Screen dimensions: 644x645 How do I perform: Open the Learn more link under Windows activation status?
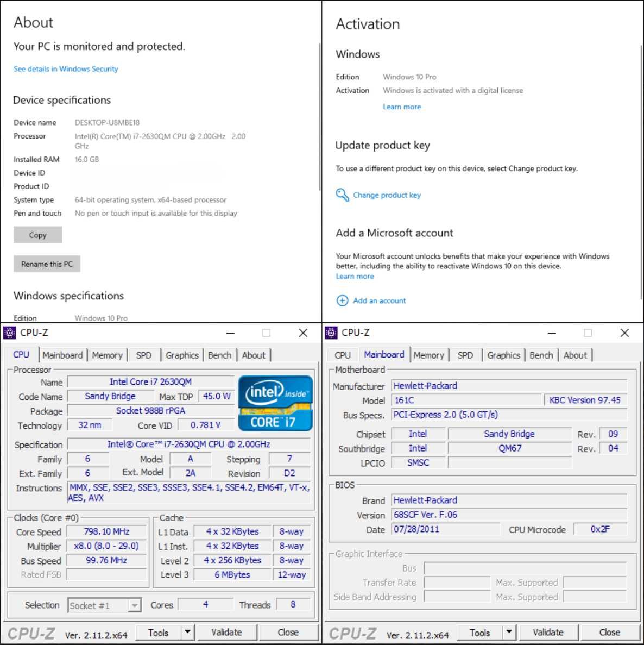(x=402, y=107)
